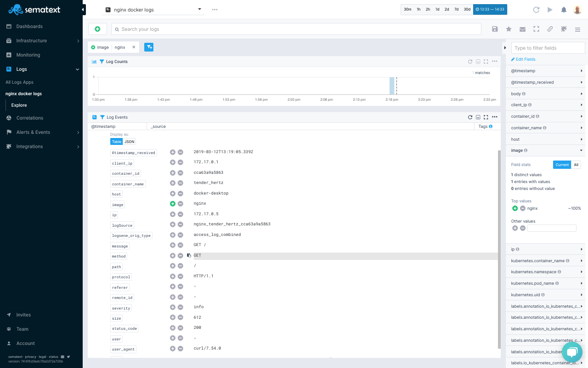Start live tail with the play icon
The width and height of the screenshot is (588, 368).
(x=550, y=10)
